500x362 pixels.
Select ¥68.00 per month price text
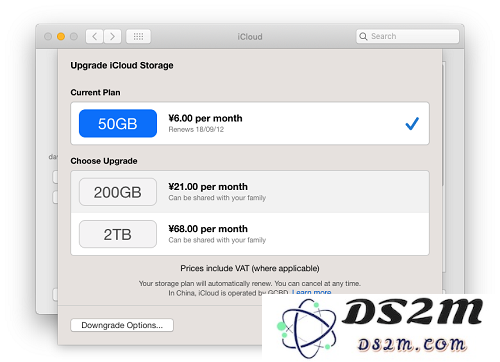[208, 229]
